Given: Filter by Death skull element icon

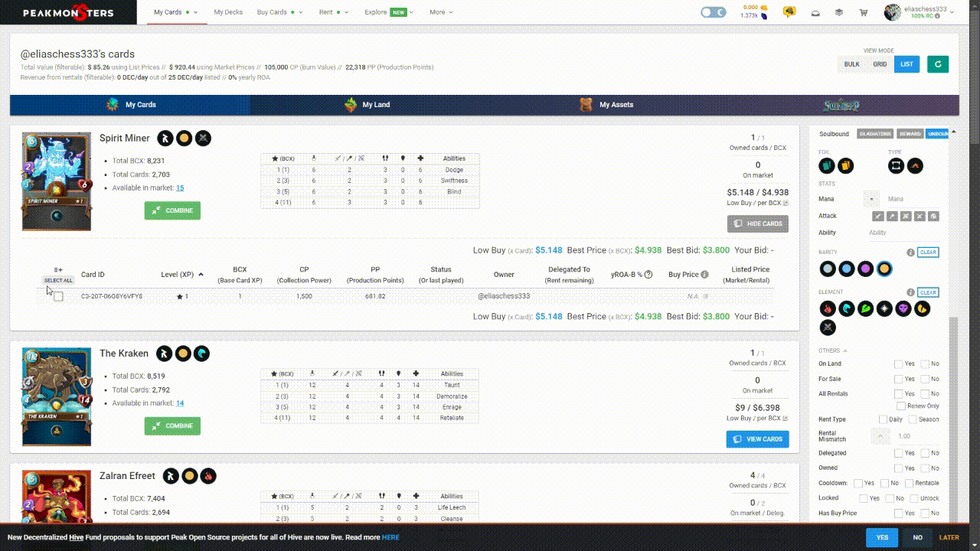Looking at the screenshot, I should coord(903,308).
